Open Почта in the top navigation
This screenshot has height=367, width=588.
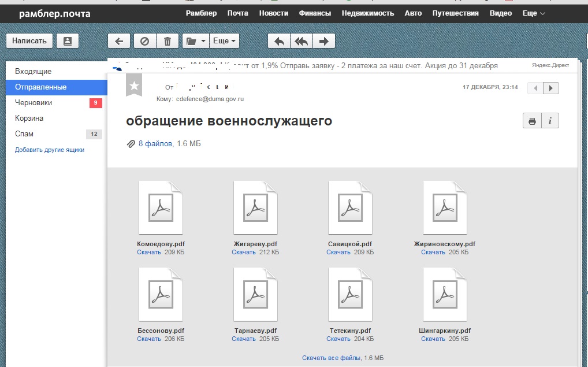tap(238, 13)
